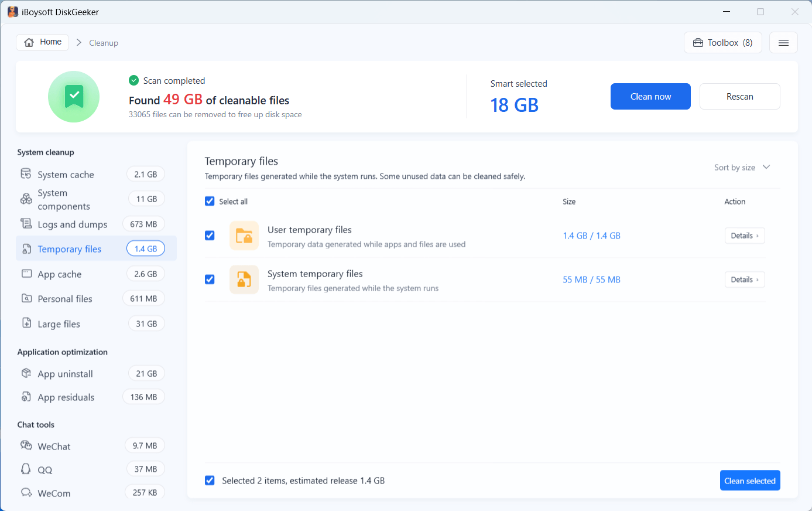Click the WeChat icon
812x511 pixels.
coord(26,445)
